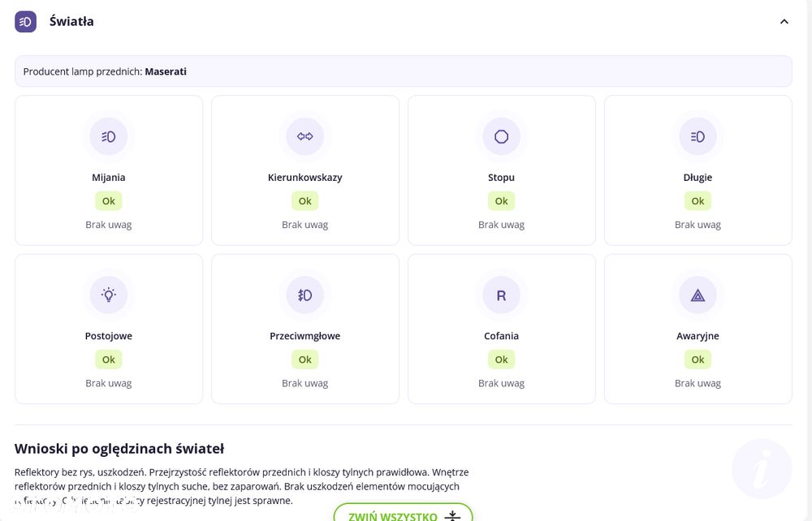812x521 pixels.
Task: Click the round info icon beside conclusions
Action: [x=762, y=469]
